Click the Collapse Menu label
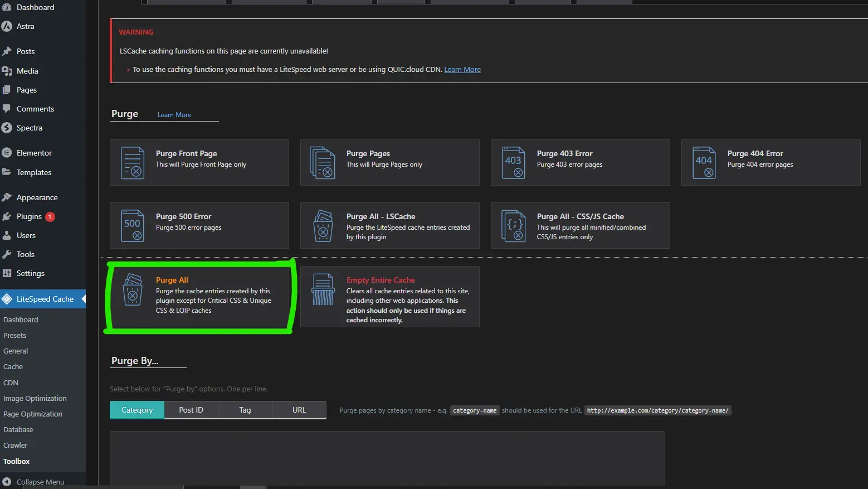Viewport: 868px width, 489px height. pyautogui.click(x=40, y=482)
